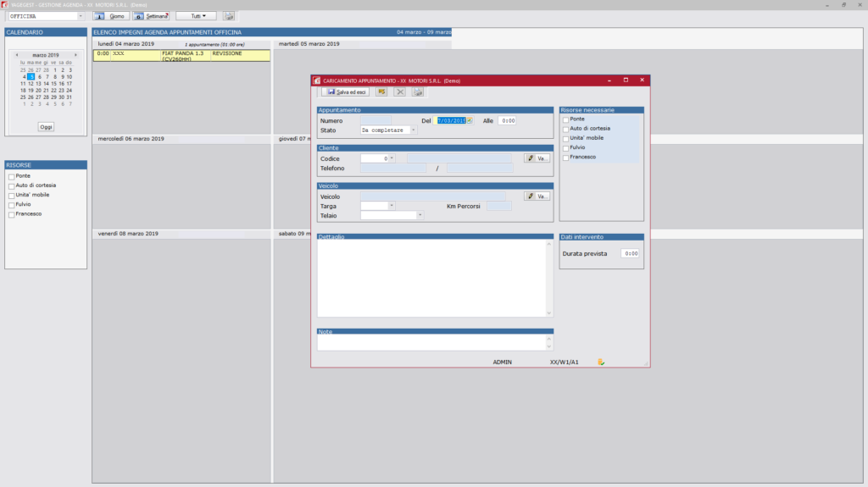Click the delete X icon in the dialog toolbar
Viewport: 868px width, 487px height.
click(400, 91)
